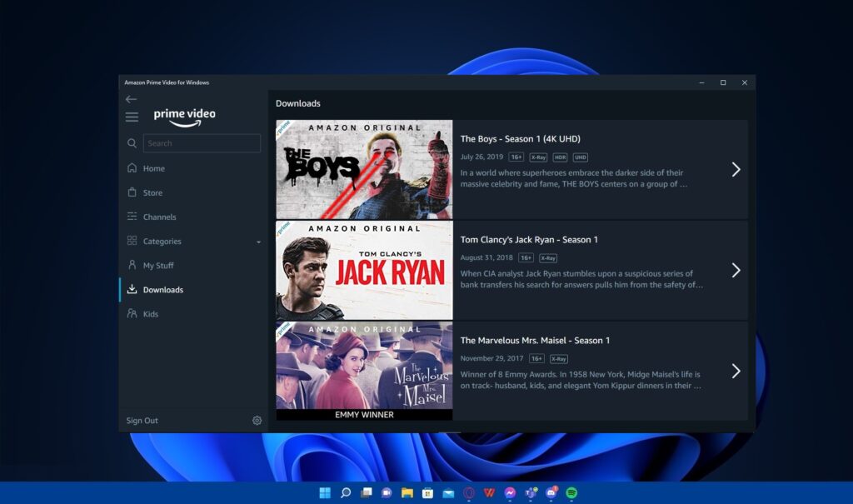
Task: Expand The Boys row chevron
Action: tap(736, 169)
